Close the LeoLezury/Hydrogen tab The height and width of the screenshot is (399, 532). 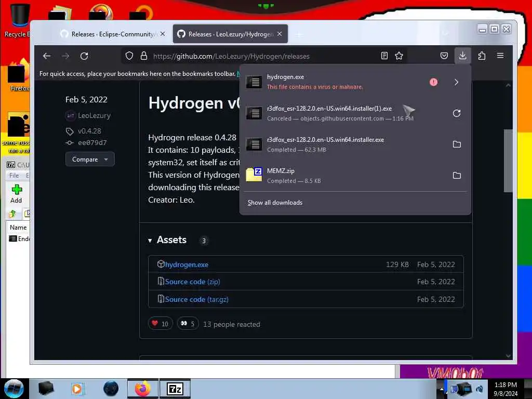click(279, 34)
